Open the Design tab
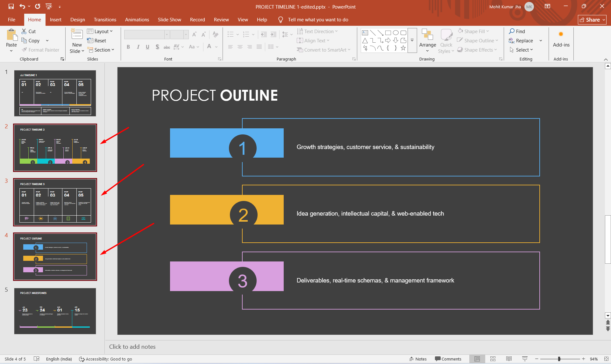The image size is (611, 364). [78, 19]
